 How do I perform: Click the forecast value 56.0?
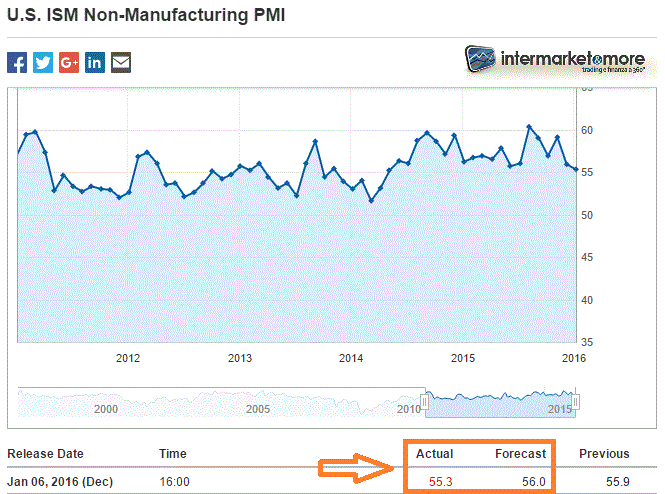pyautogui.click(x=533, y=481)
